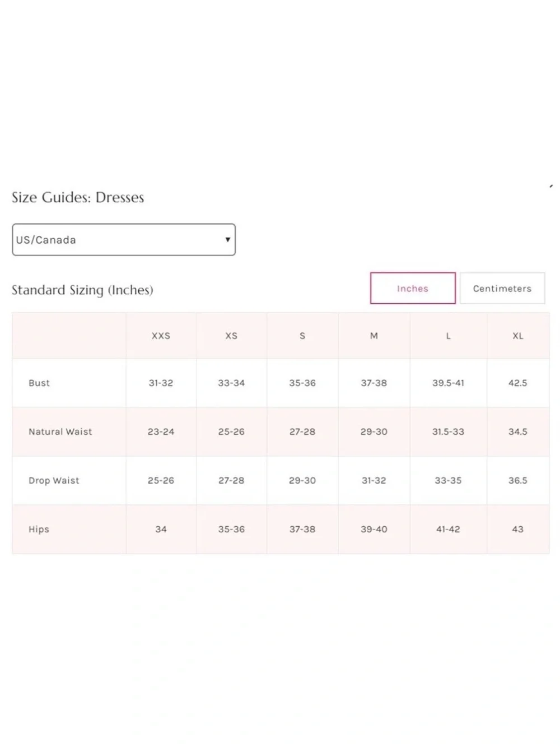Select the Drop Waist row label
The width and height of the screenshot is (560, 747).
click(54, 481)
